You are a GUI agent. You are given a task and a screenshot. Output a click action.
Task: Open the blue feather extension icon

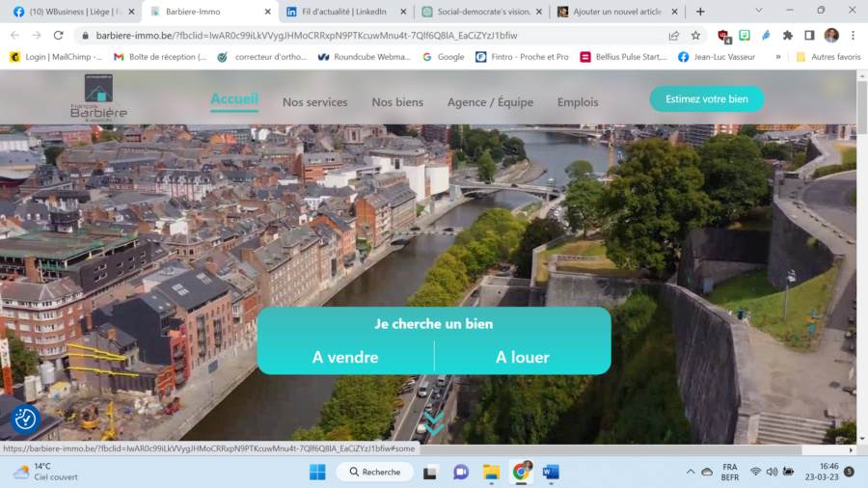pos(766,36)
